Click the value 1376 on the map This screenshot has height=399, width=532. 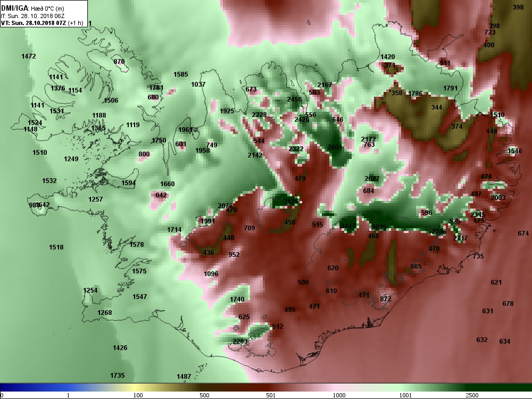[x=57, y=88]
